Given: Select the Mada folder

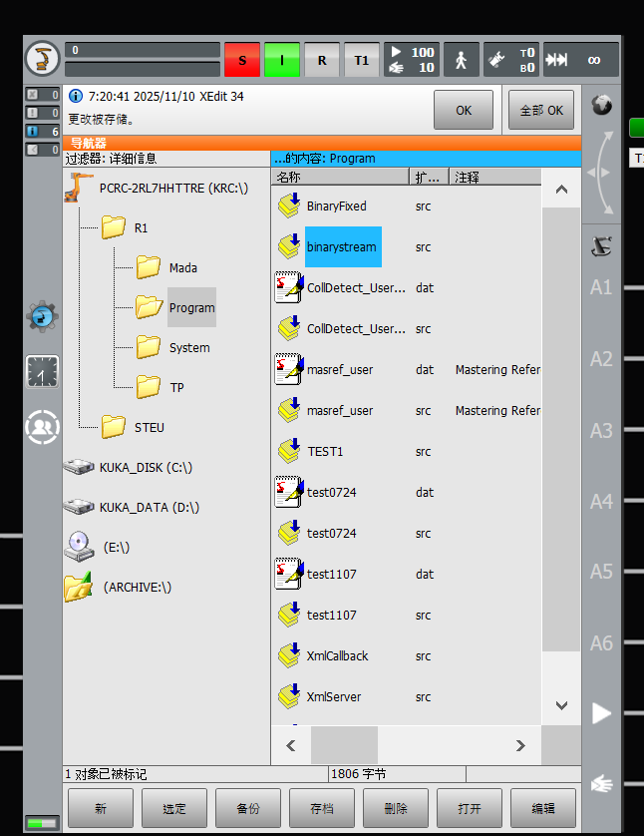Looking at the screenshot, I should coord(183,267).
